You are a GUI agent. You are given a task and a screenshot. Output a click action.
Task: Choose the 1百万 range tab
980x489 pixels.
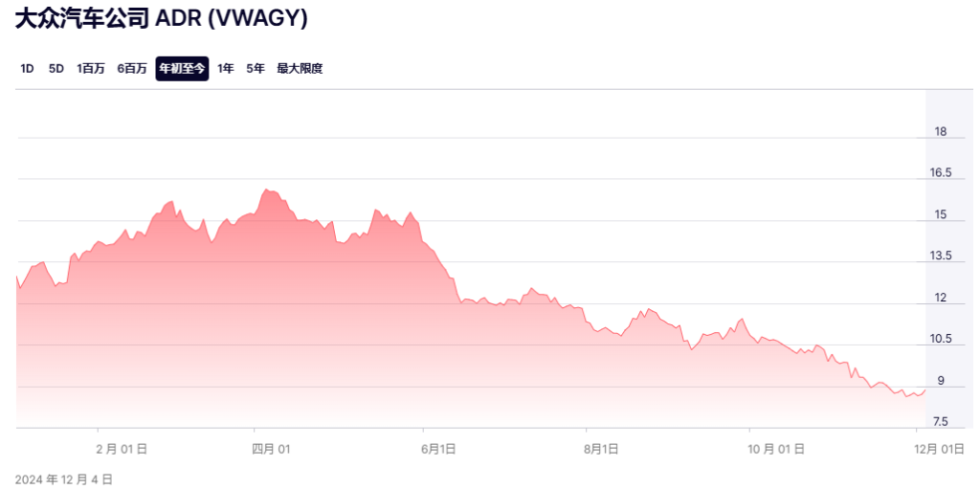point(91,69)
